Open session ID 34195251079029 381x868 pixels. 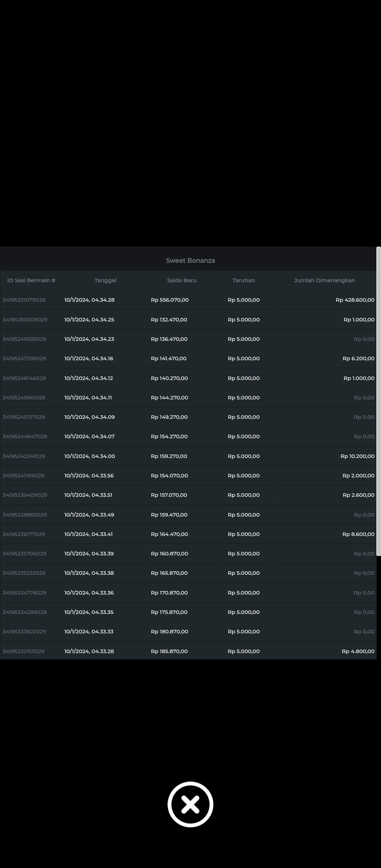coord(24,300)
